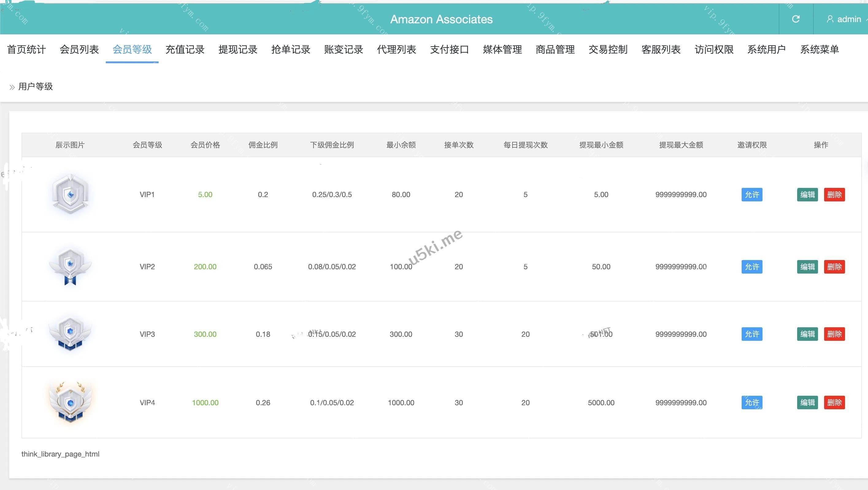Go to 充值记录 tab
Viewport: 868px width, 490px height.
pyautogui.click(x=185, y=49)
